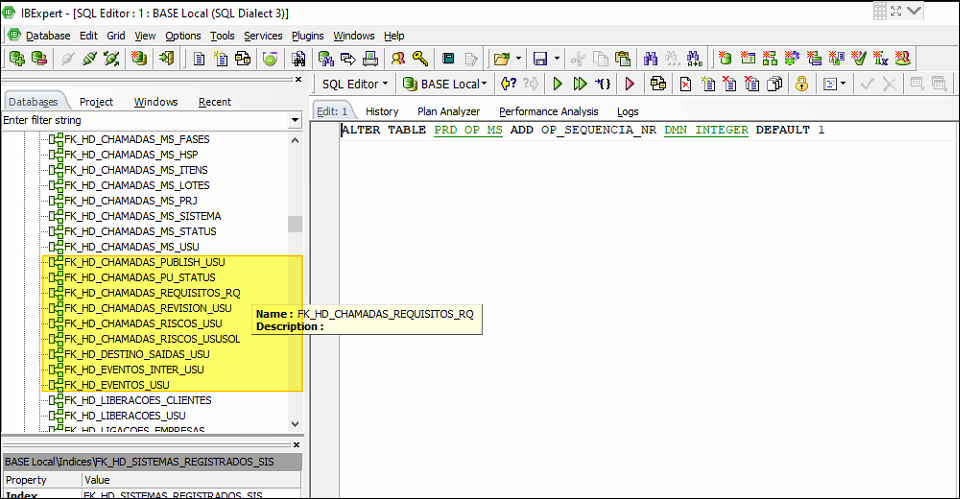Switch to the Logs tab
The image size is (960, 499).
(x=628, y=111)
